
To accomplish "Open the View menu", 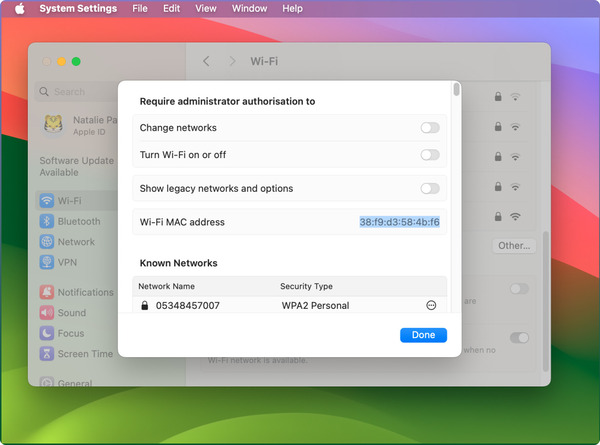I will point(205,8).
